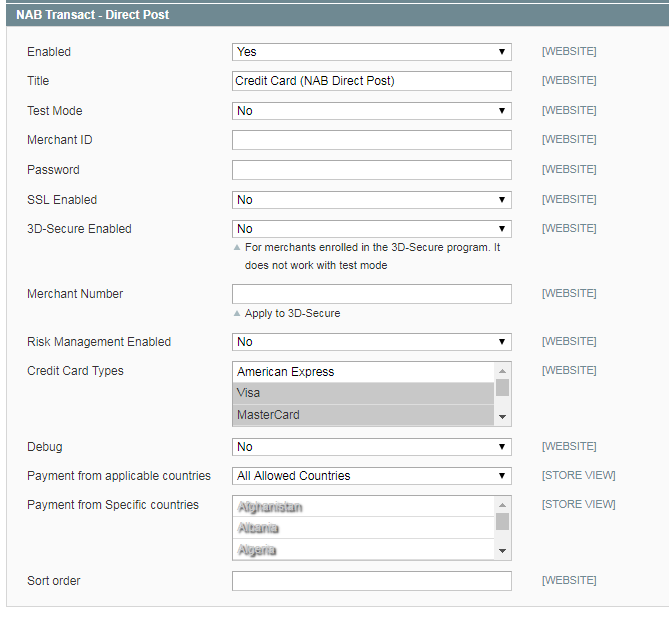Click into the Password field
The height and width of the screenshot is (617, 669).
pyautogui.click(x=371, y=170)
